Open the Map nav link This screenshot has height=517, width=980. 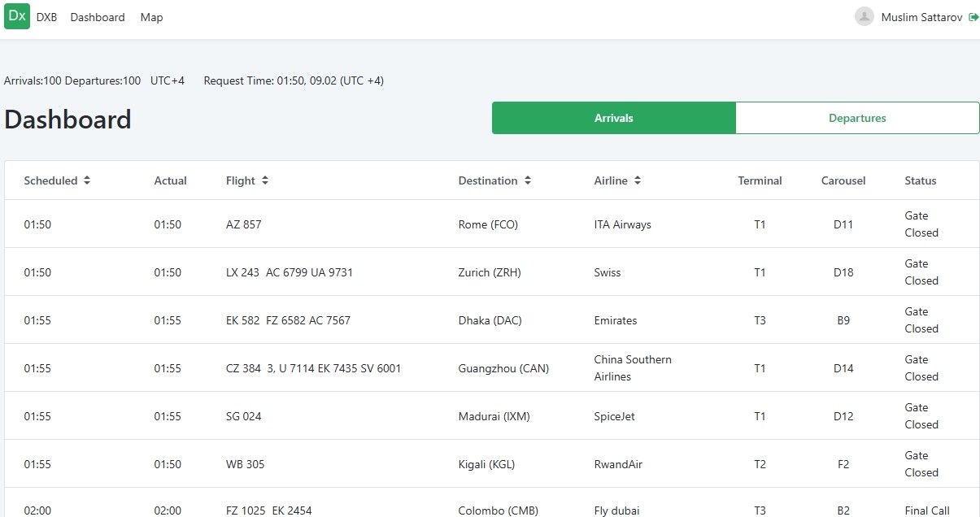click(151, 17)
